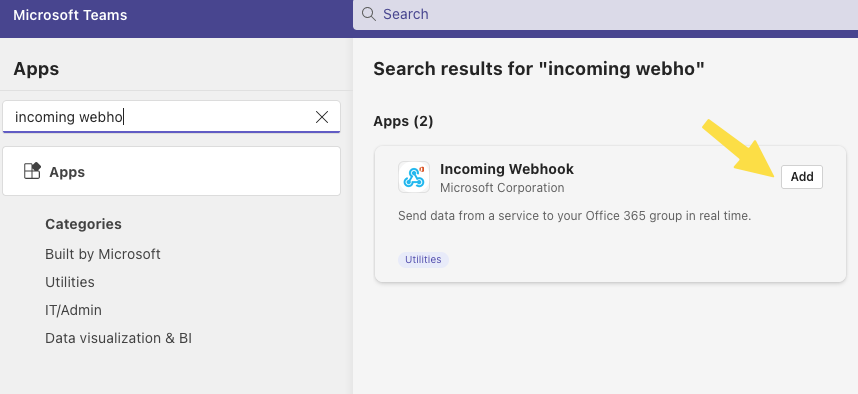Open Data visualization & BI category
The width and height of the screenshot is (858, 394).
[118, 338]
